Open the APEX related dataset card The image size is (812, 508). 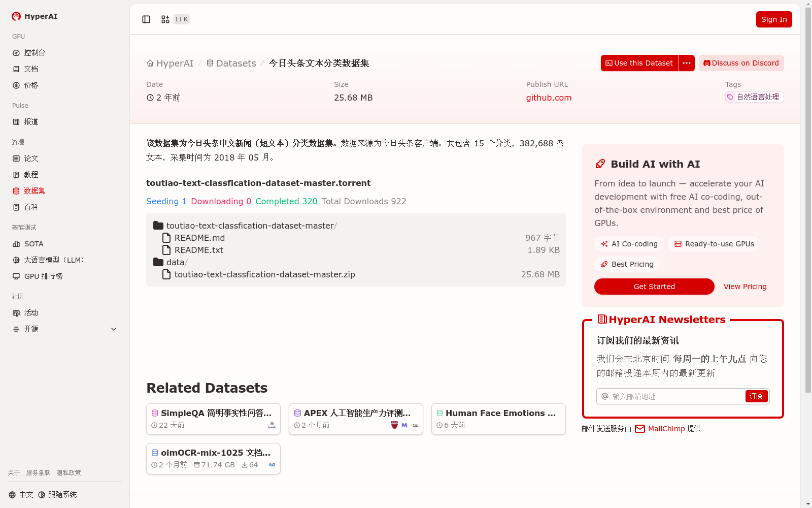[356, 419]
